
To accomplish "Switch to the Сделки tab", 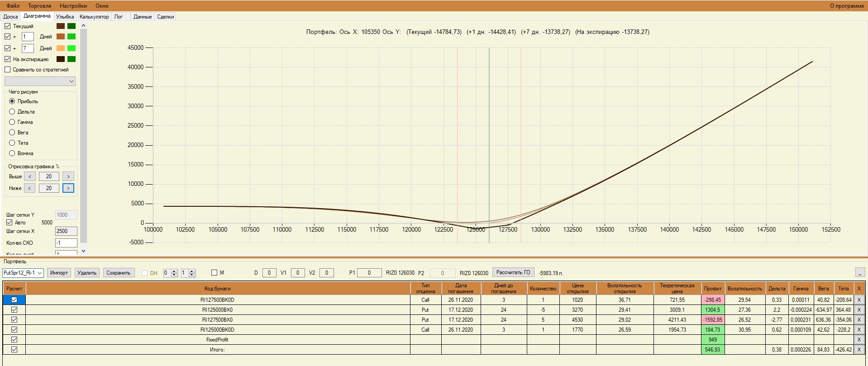I will 166,17.
